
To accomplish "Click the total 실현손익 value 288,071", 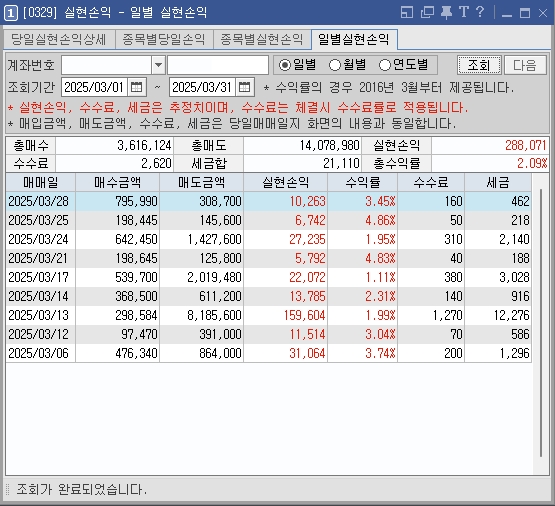I will point(490,145).
